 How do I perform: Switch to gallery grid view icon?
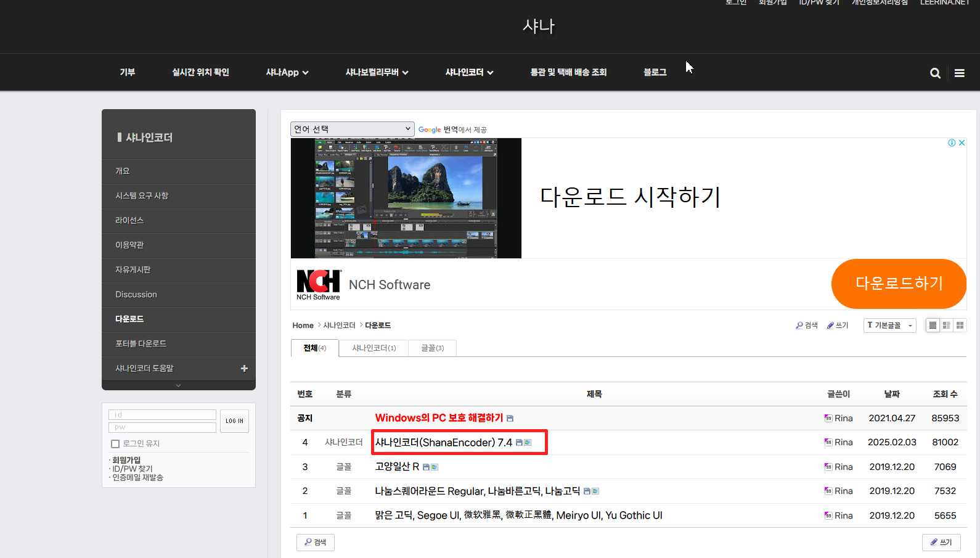[960, 325]
